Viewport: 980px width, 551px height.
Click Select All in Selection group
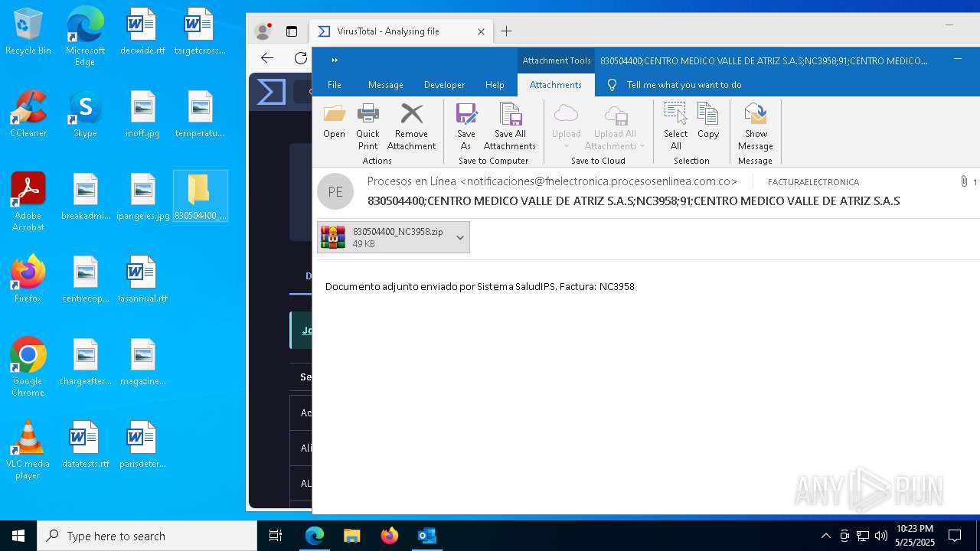676,126
